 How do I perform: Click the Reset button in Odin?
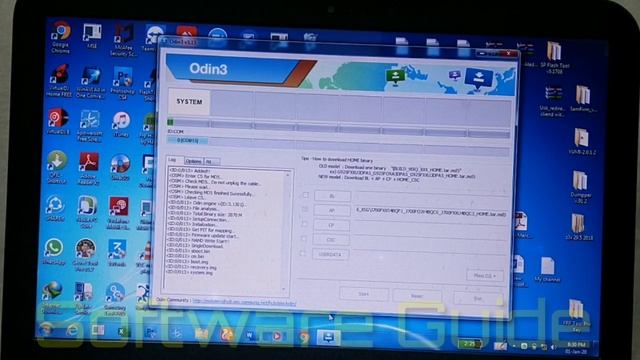[x=416, y=296]
